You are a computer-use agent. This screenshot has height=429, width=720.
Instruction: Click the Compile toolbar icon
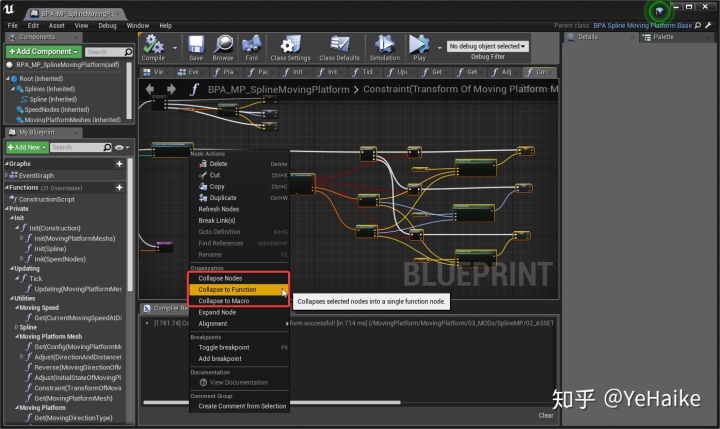(x=153, y=48)
